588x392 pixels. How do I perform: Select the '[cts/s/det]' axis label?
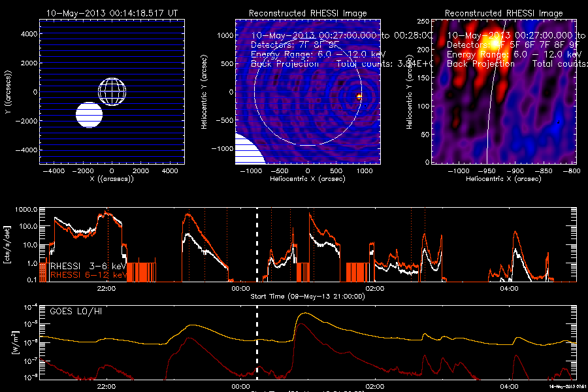7,244
